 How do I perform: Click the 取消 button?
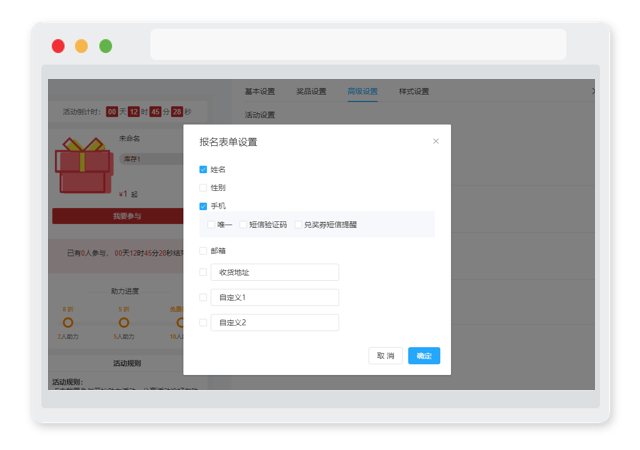(385, 356)
